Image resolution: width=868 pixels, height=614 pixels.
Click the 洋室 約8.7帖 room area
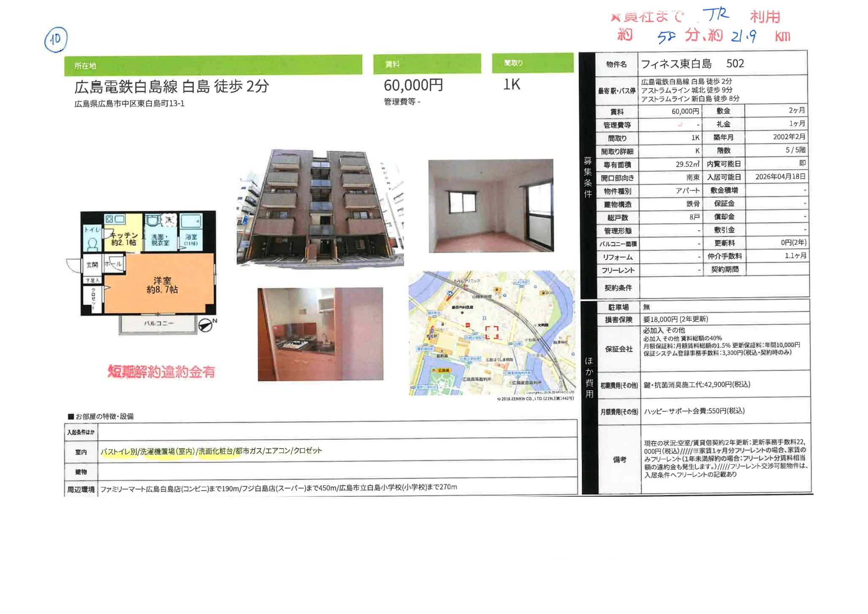click(x=162, y=285)
